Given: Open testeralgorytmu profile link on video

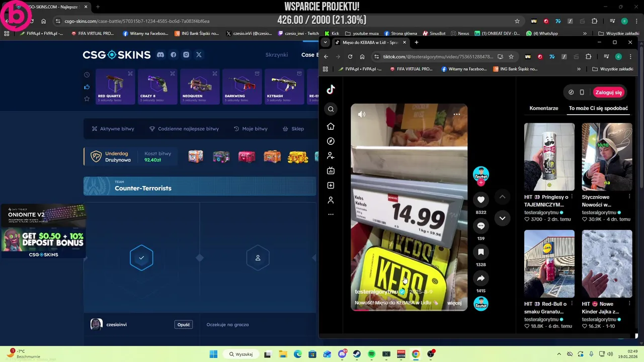Looking at the screenshot, I should pos(376,292).
